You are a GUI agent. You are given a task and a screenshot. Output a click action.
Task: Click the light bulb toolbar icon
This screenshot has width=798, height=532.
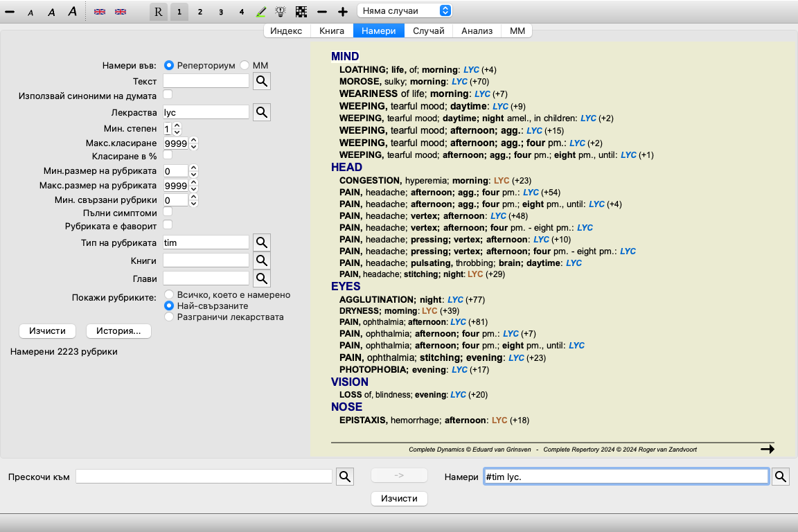tap(281, 12)
